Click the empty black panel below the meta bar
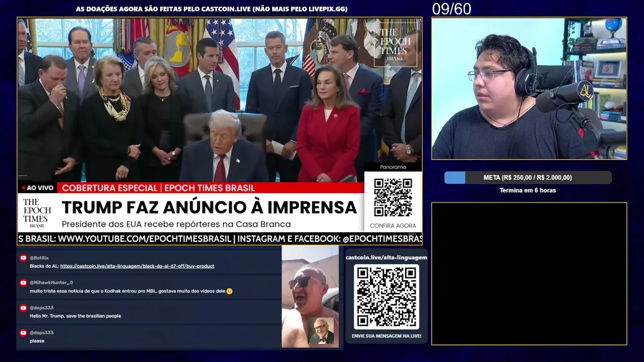The width and height of the screenshot is (644, 362). [529, 274]
